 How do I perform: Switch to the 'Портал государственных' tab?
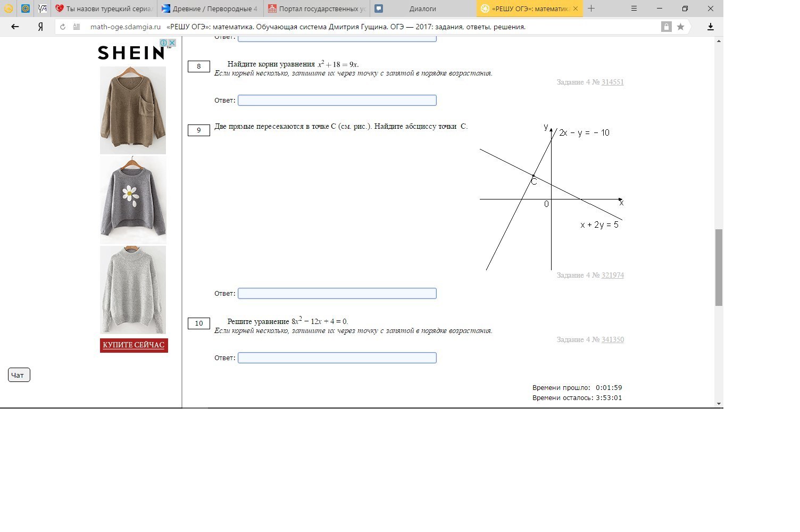point(317,9)
